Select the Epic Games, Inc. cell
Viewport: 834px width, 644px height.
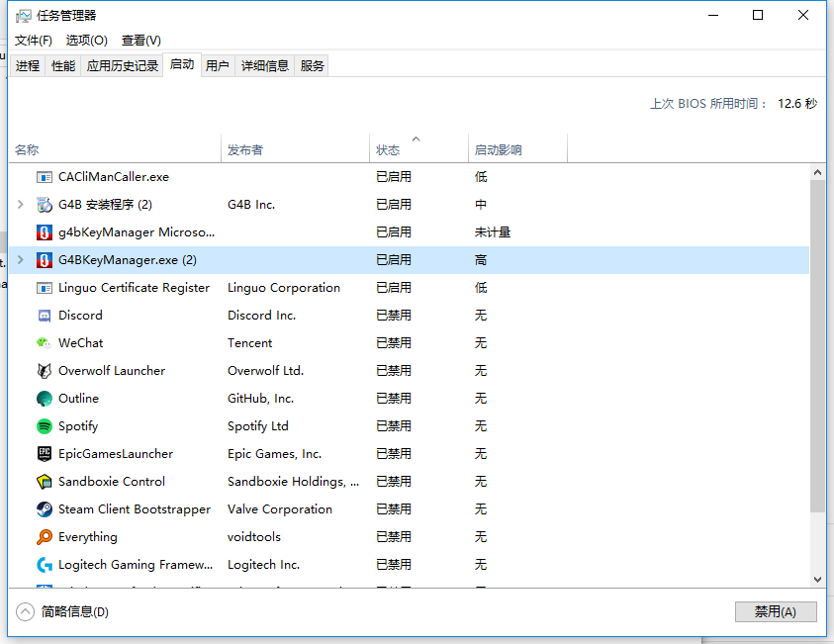pyautogui.click(x=274, y=454)
